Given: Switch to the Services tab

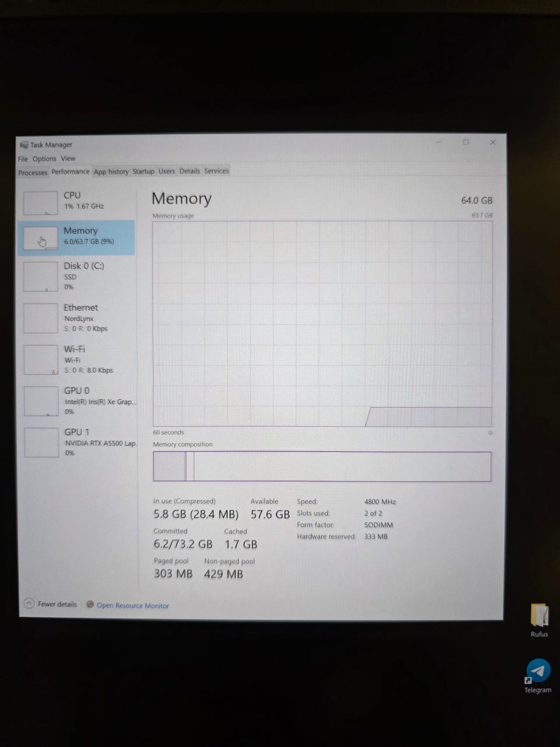Looking at the screenshot, I should [216, 171].
